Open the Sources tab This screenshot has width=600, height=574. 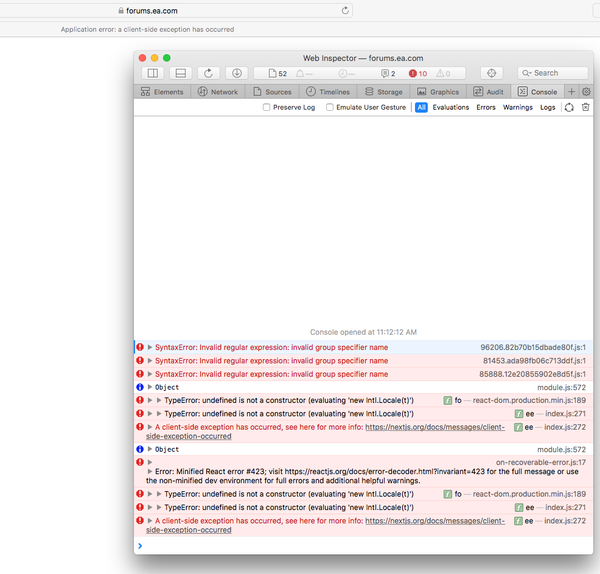(272, 92)
